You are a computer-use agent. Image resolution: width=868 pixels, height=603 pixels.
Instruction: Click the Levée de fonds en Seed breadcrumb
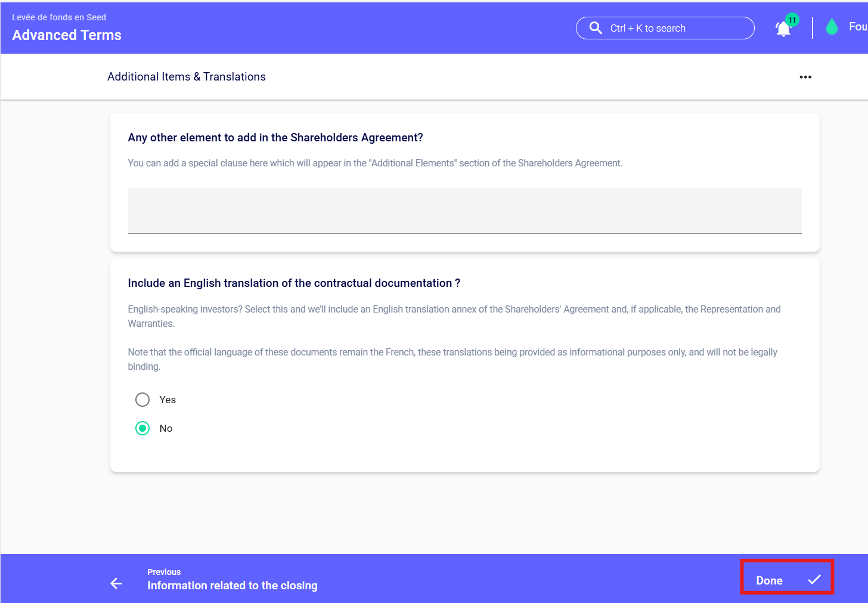click(59, 17)
